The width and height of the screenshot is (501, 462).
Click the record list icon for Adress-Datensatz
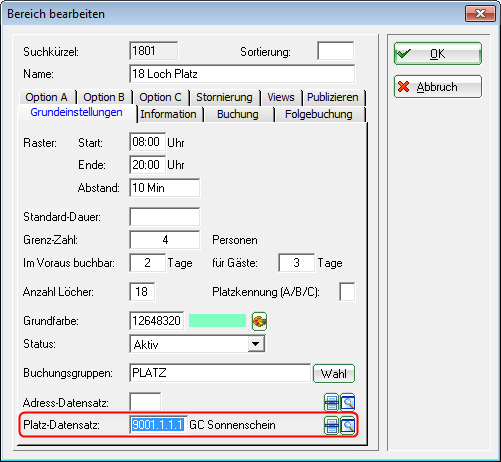point(331,403)
